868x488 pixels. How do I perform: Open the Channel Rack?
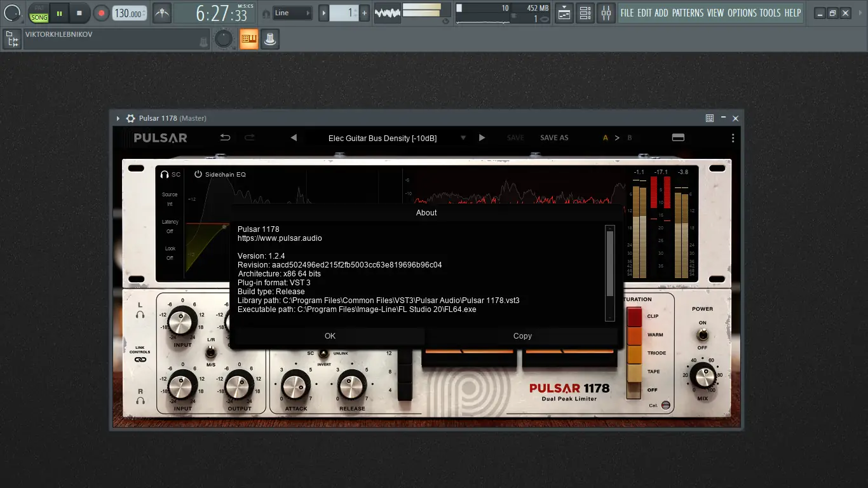585,13
